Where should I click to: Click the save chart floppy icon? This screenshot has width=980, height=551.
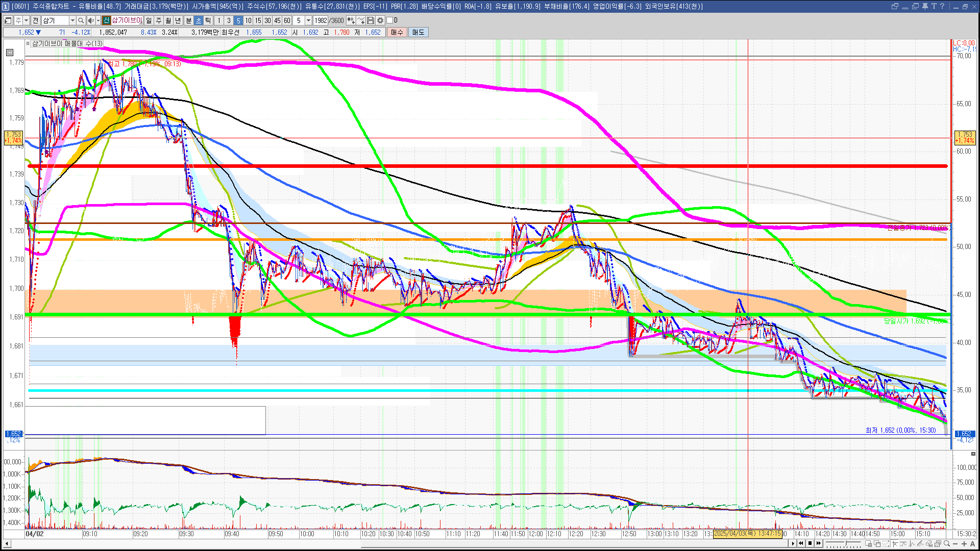371,20
